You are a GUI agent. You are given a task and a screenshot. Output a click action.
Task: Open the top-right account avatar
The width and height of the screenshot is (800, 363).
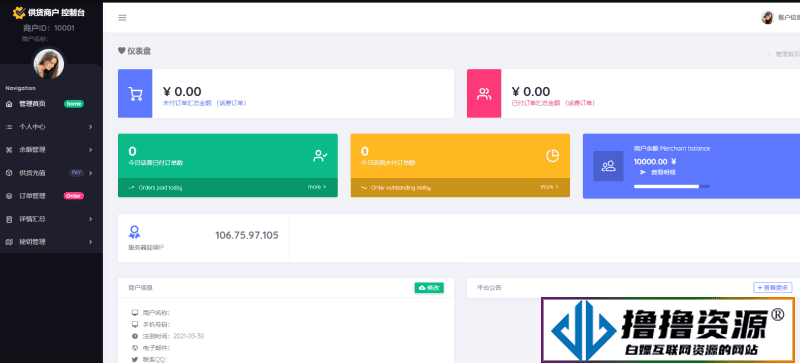click(767, 18)
